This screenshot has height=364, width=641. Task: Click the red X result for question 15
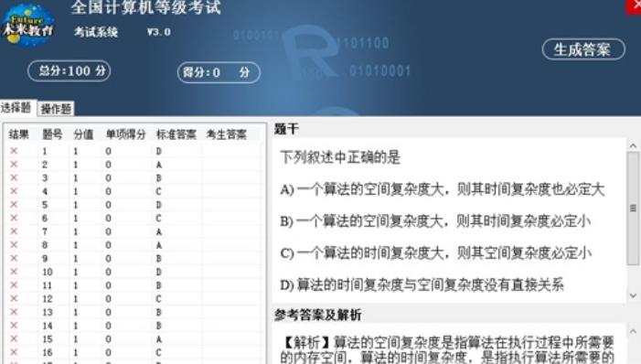(14, 339)
